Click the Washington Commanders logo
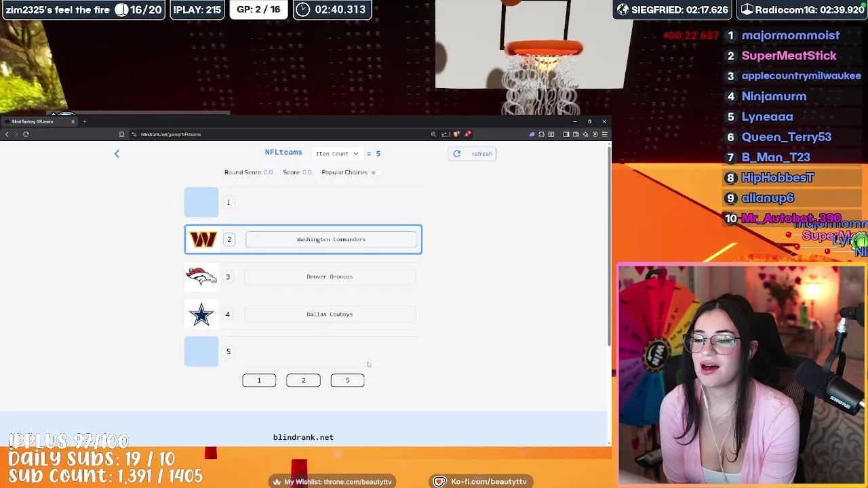Screen dimensions: 868x488 pos(203,239)
